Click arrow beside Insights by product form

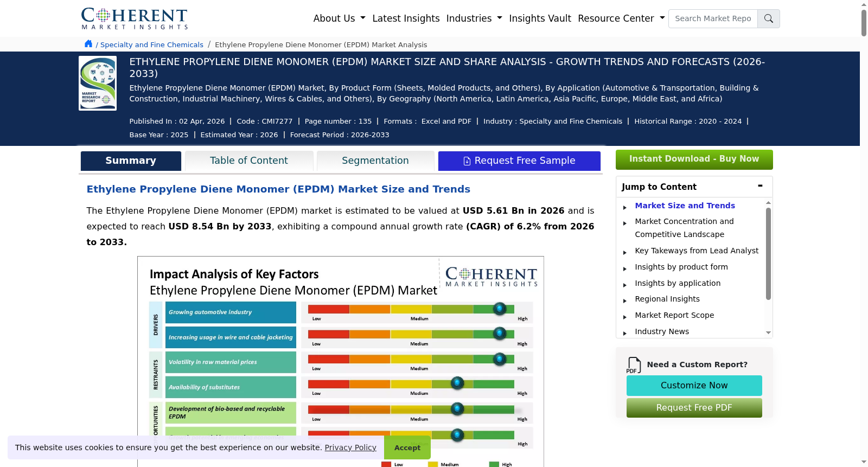(625, 268)
